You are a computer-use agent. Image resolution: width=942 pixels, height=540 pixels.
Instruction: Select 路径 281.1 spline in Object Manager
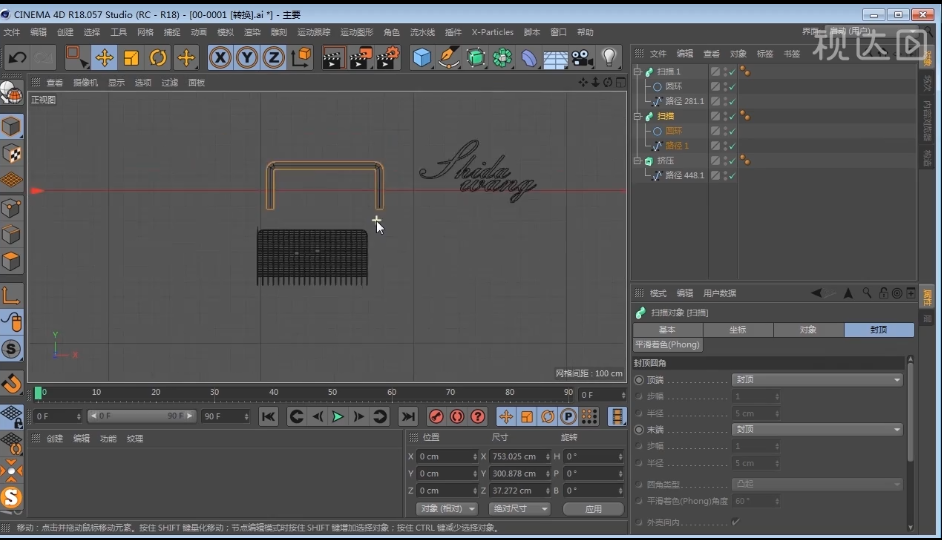pyautogui.click(x=684, y=101)
